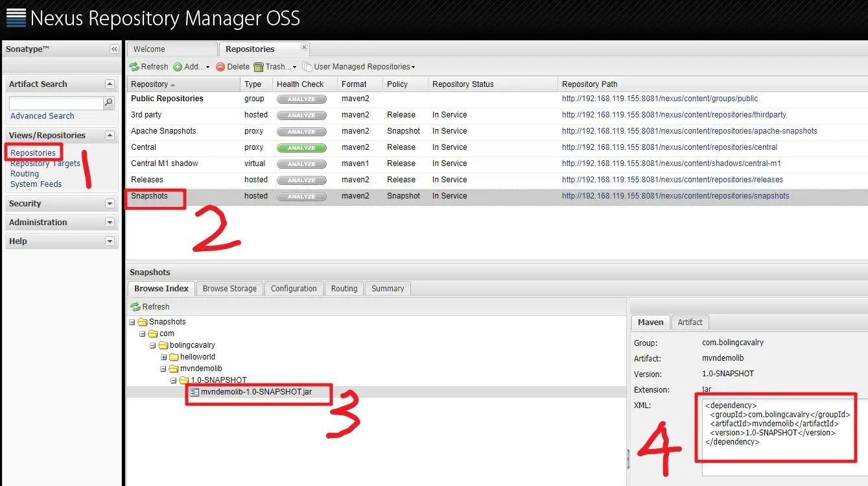868x486 pixels.
Task: Click Analyze button for Snapshots row
Action: 301,197
